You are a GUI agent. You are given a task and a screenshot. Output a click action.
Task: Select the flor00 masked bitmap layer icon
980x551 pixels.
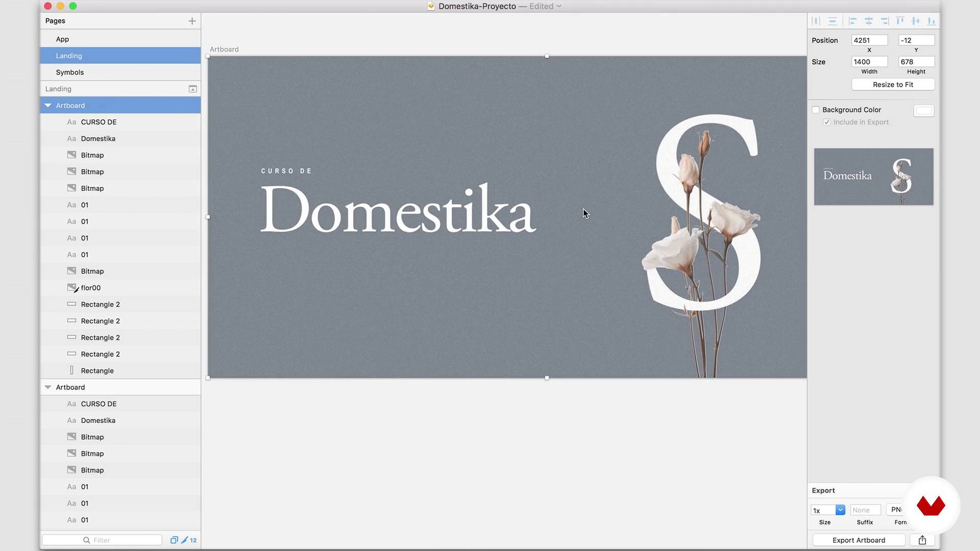pos(72,288)
